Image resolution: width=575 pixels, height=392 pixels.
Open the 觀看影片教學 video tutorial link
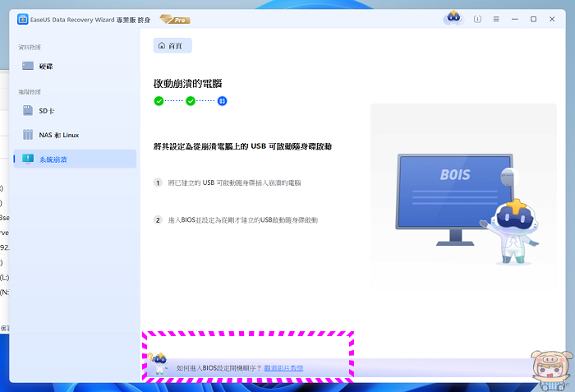click(283, 367)
